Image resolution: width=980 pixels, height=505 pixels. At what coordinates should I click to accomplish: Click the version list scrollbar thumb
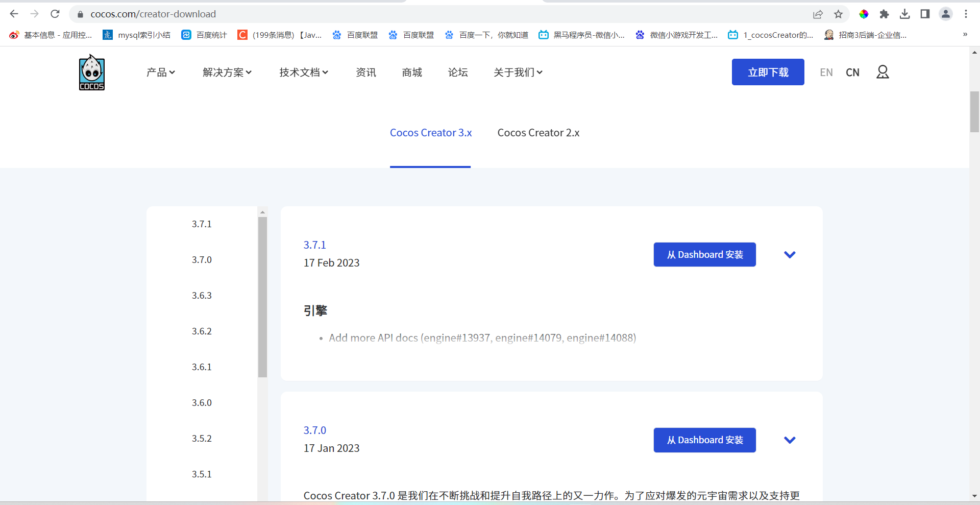click(x=262, y=297)
